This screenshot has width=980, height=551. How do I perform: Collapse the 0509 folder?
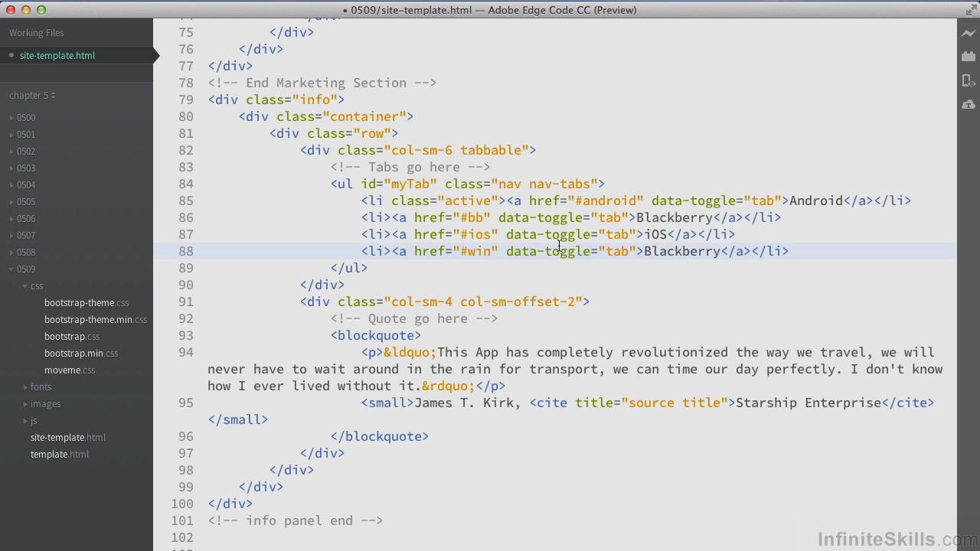pyautogui.click(x=11, y=269)
